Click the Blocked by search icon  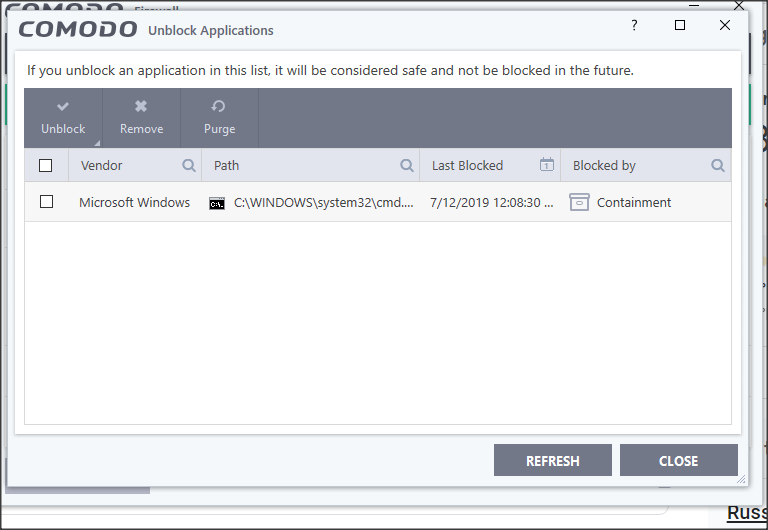718,166
